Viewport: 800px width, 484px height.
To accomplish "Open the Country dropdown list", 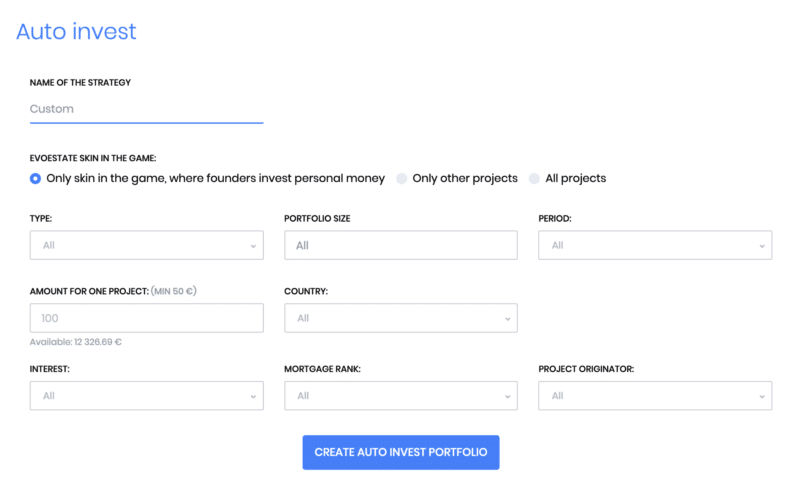I will pyautogui.click(x=401, y=318).
